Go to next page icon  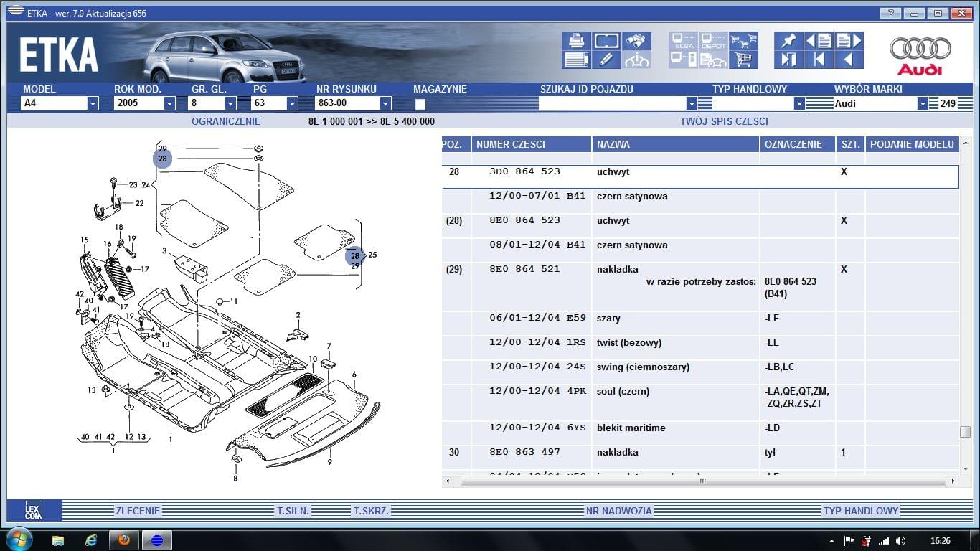tap(849, 41)
